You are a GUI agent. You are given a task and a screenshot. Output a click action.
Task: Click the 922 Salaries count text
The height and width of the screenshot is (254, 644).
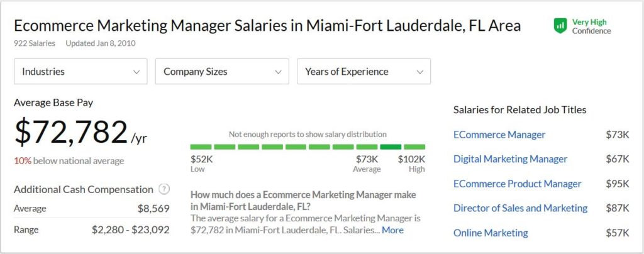[x=34, y=43]
